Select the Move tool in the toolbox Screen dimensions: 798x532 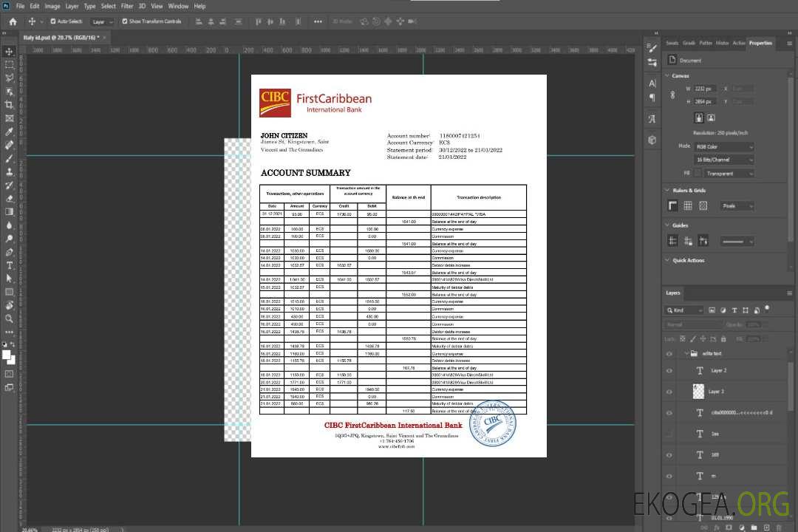click(x=10, y=51)
